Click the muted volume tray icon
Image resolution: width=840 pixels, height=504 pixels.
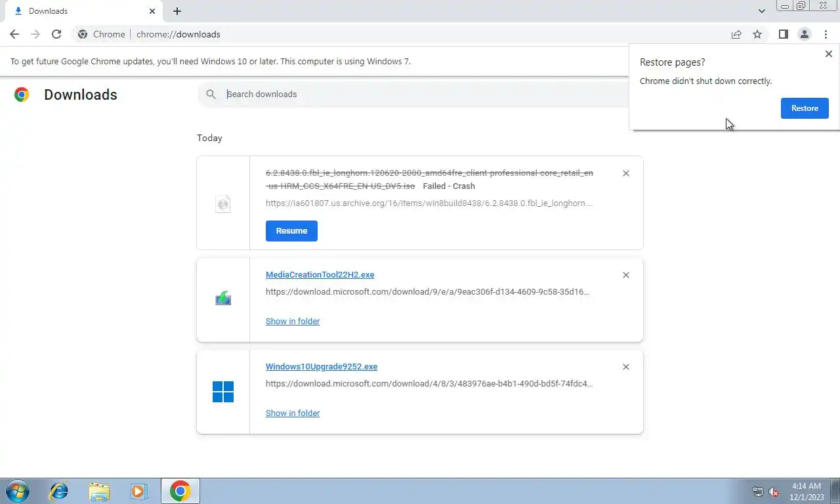pyautogui.click(x=774, y=492)
